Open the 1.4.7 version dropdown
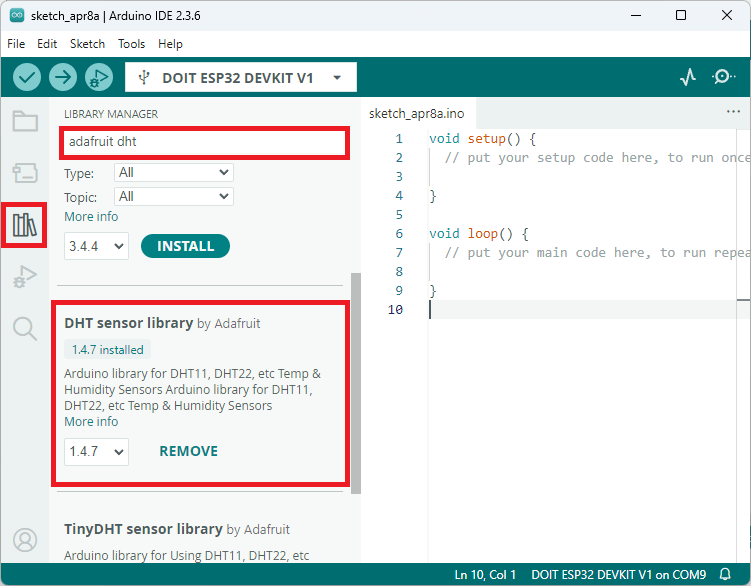The width and height of the screenshot is (751, 586). (96, 452)
